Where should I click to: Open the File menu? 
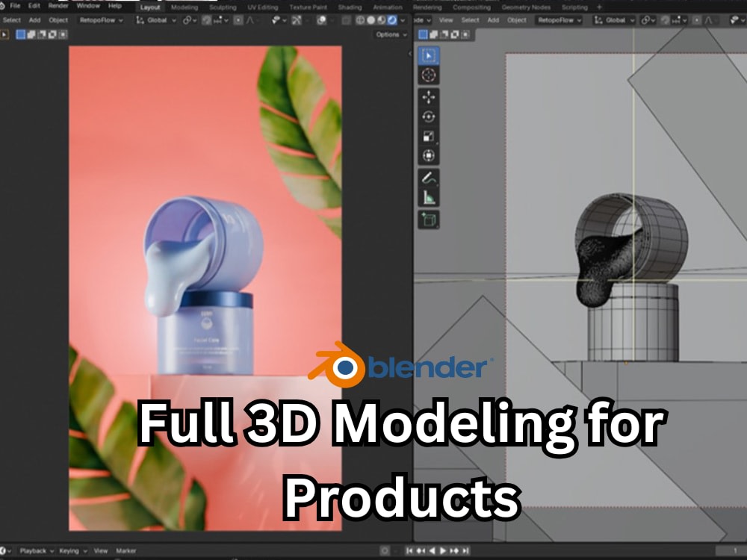click(15, 6)
